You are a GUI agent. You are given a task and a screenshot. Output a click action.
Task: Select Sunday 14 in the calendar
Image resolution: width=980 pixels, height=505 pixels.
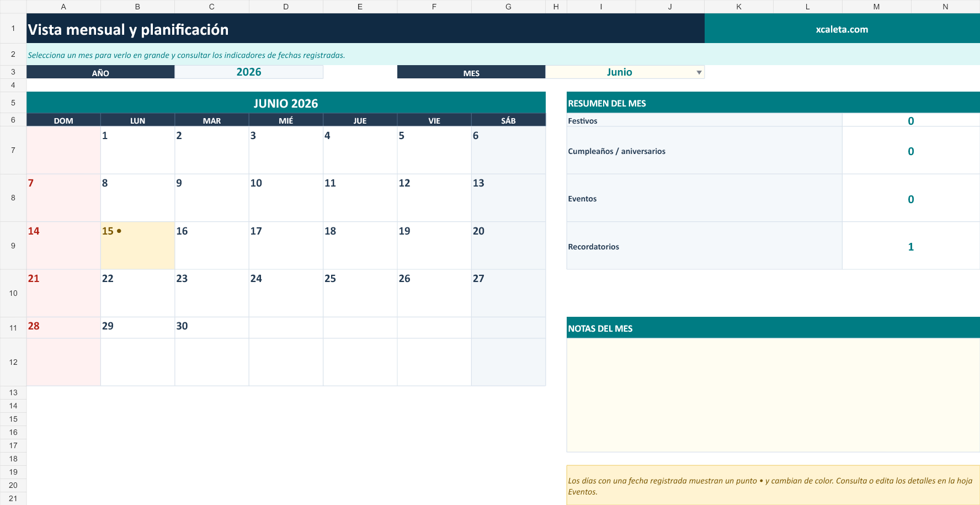click(63, 246)
